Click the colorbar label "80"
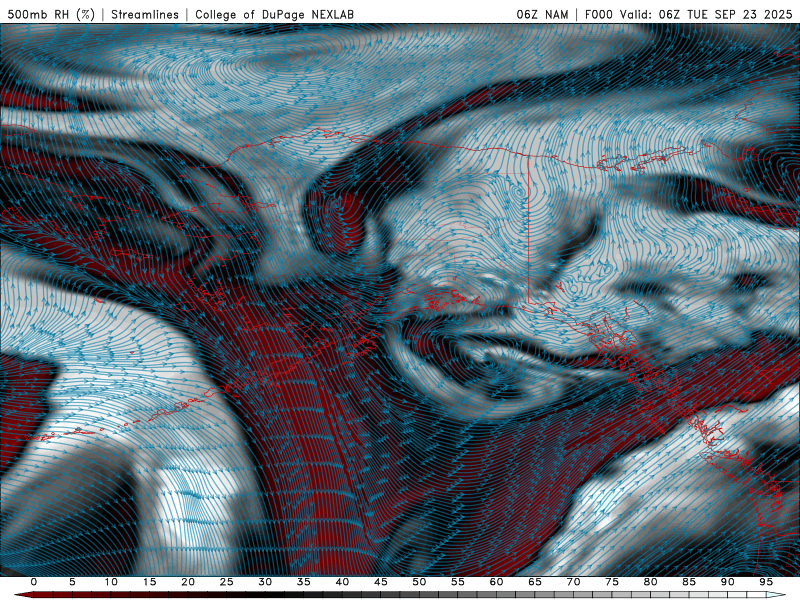The image size is (800, 600). [651, 582]
